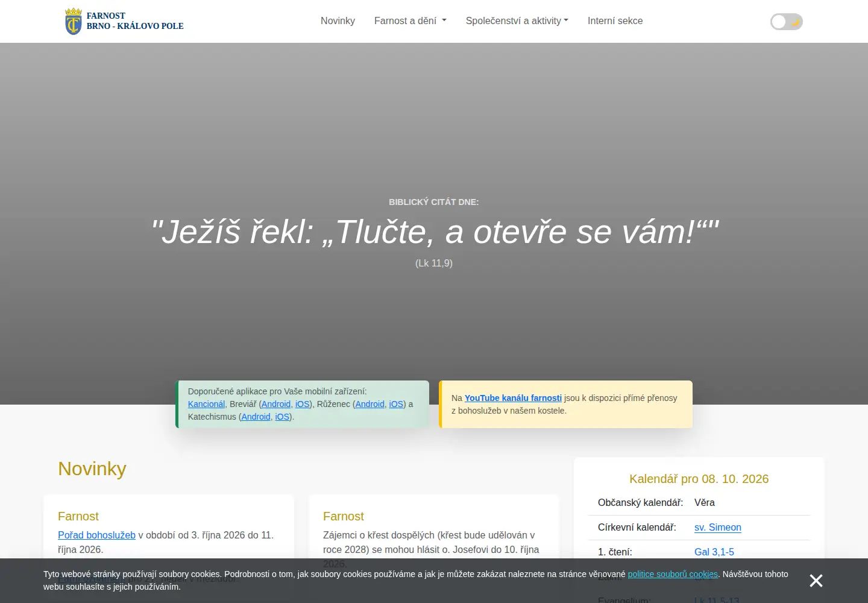The image size is (868, 603).
Task: Click the parish crest logo
Action: pyautogui.click(x=73, y=21)
